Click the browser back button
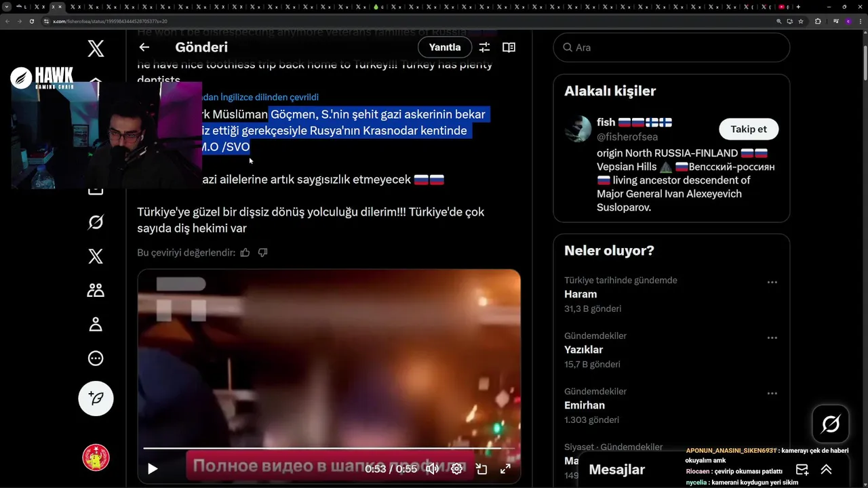 [7, 21]
